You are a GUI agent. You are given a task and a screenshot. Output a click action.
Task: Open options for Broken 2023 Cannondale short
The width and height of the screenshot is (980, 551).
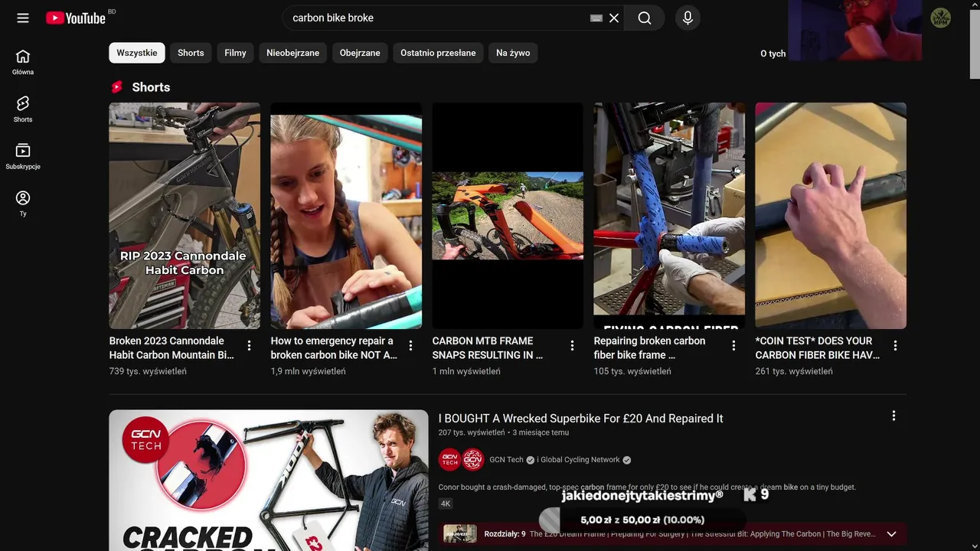coord(249,346)
